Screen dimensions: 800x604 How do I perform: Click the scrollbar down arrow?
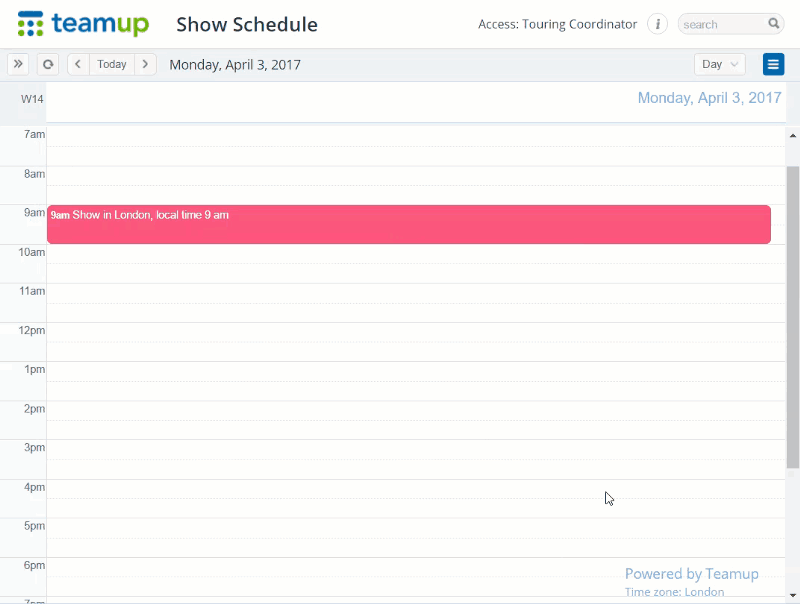[793, 597]
